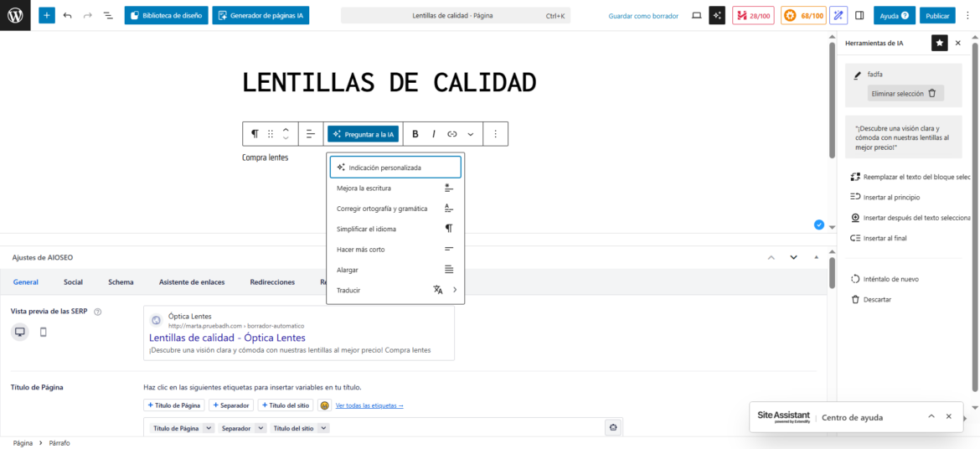Open the Redirecciones tab
The height and width of the screenshot is (449, 980).
[272, 282]
